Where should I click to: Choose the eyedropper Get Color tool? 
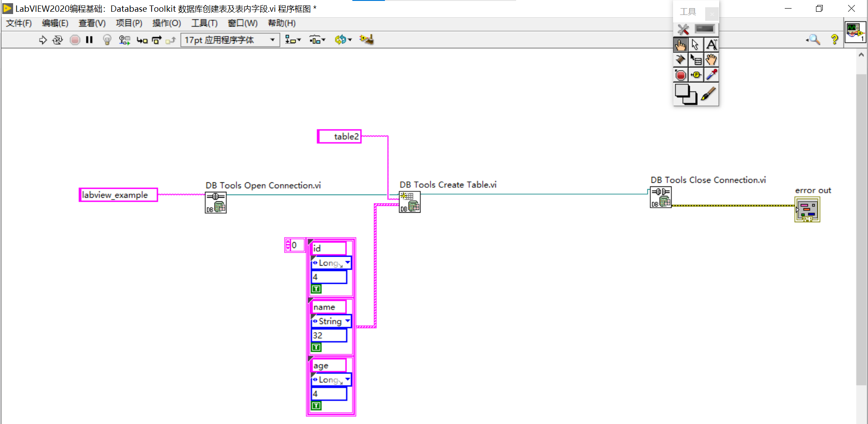(711, 75)
